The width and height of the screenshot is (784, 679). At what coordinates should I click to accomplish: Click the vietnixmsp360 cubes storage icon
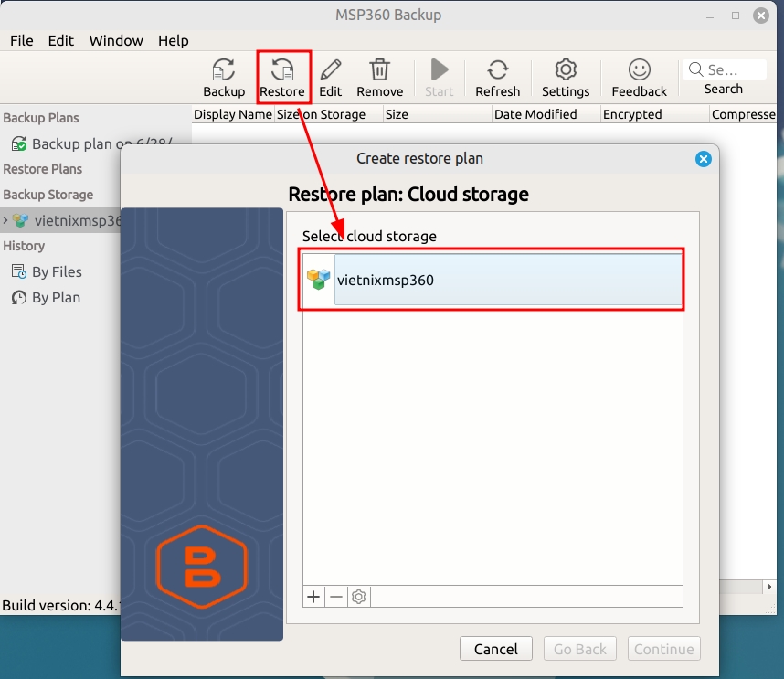tap(319, 280)
